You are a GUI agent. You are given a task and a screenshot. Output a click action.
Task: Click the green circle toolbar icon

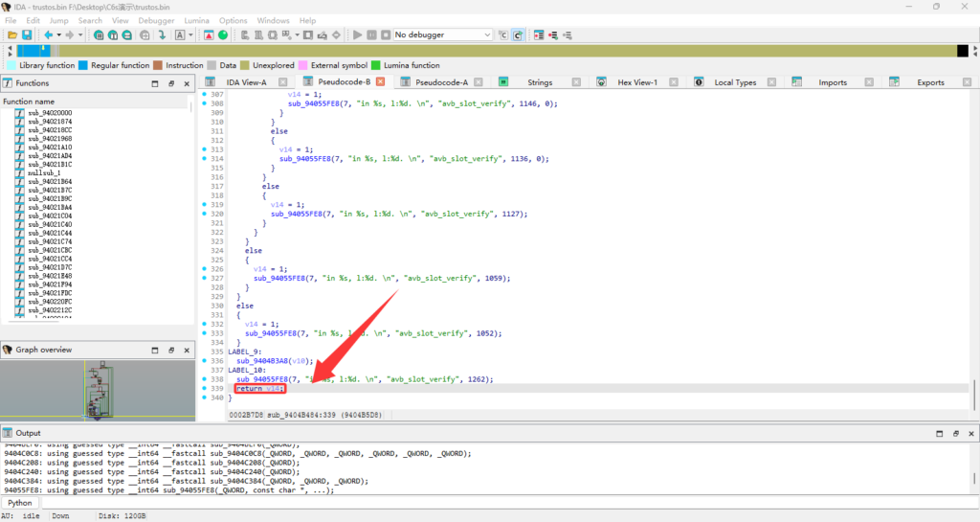click(223, 35)
